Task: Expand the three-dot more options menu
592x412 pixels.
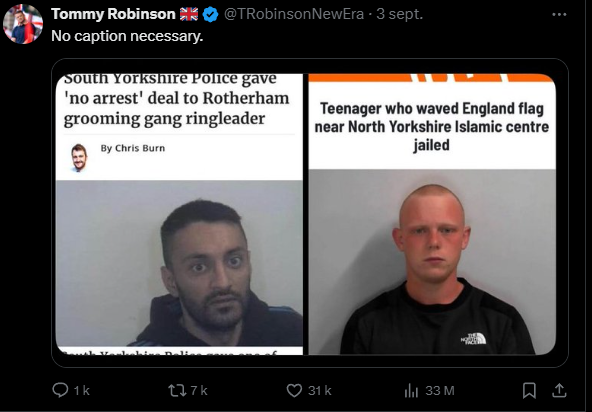Action: pos(559,15)
